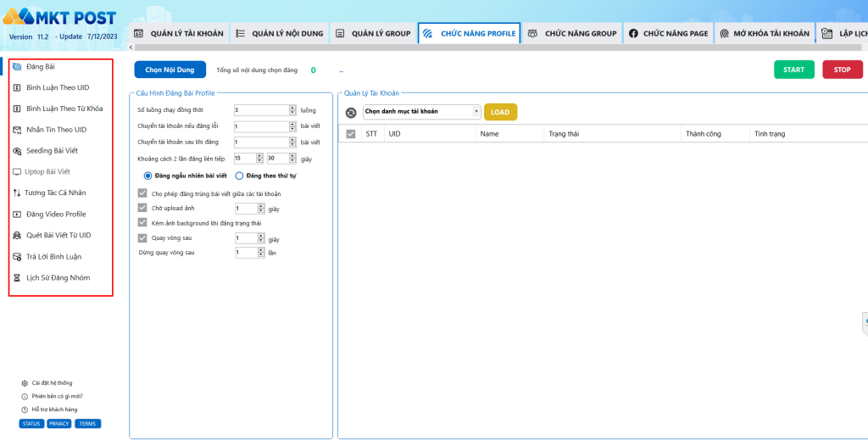
Task: Click the Đăng Video Profile icon
Action: click(17, 215)
